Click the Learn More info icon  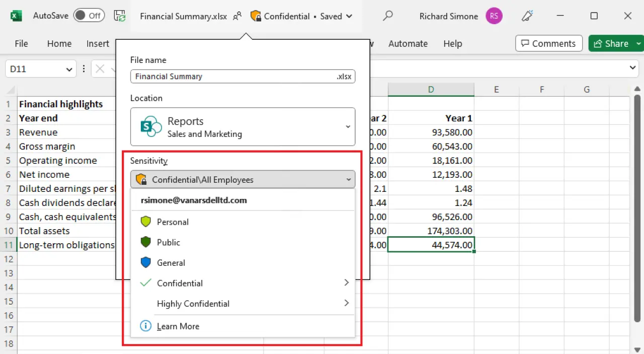pyautogui.click(x=145, y=326)
